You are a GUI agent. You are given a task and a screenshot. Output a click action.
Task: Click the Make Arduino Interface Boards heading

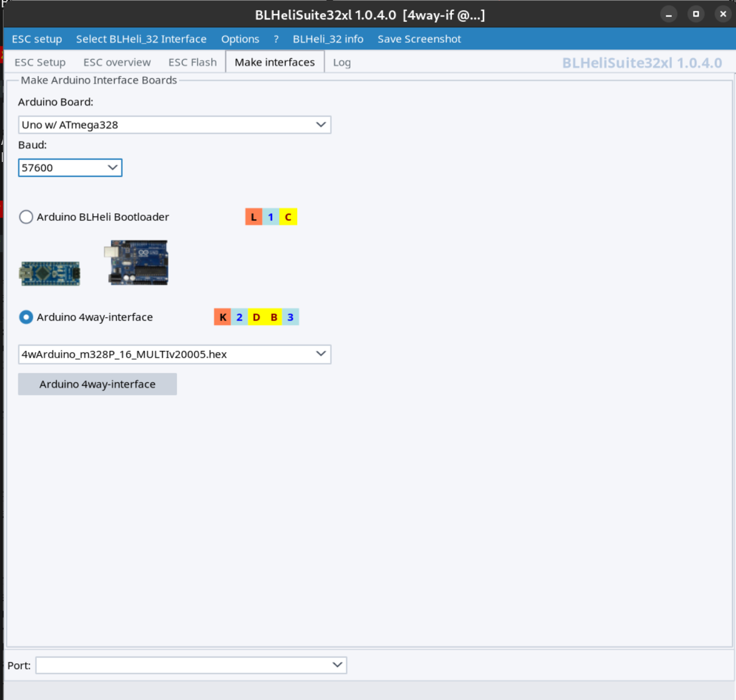tap(99, 80)
